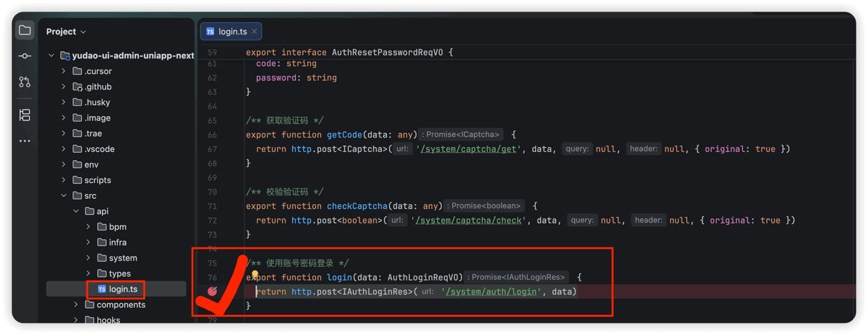868x335 pixels.
Task: Click line number 70 in the gutter
Action: [212, 192]
